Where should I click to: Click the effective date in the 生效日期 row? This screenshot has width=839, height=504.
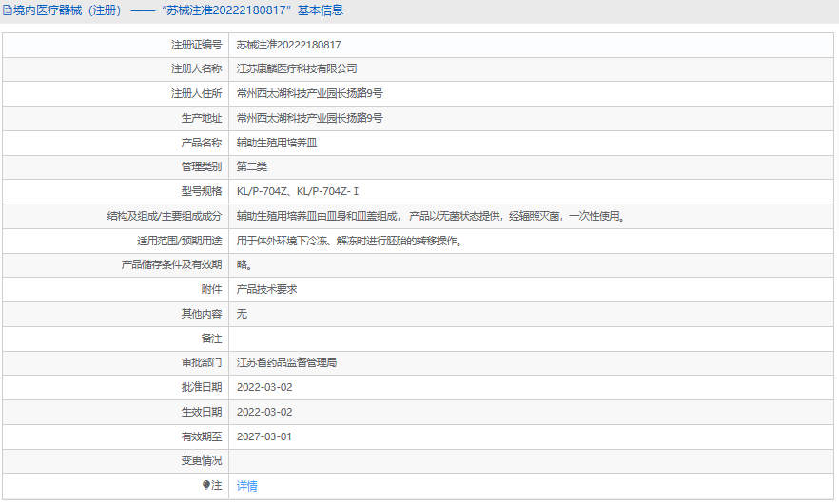264,412
